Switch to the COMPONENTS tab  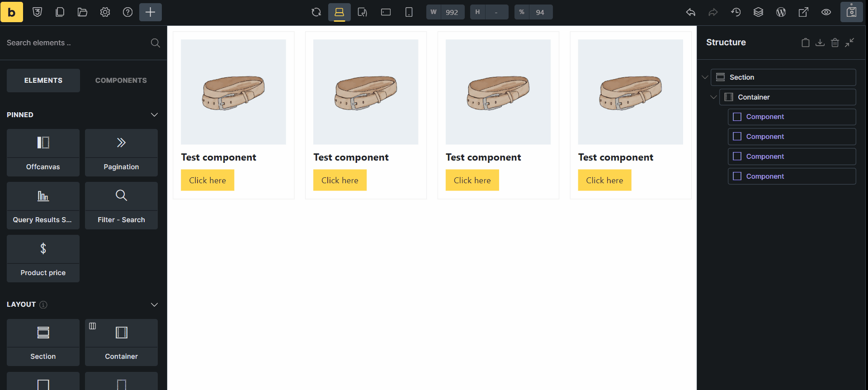click(x=121, y=81)
